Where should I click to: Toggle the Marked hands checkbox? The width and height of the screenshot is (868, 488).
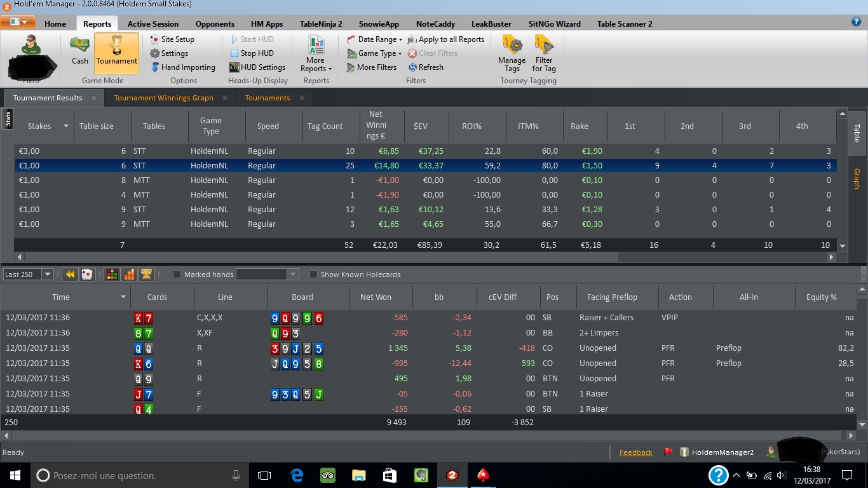(177, 274)
